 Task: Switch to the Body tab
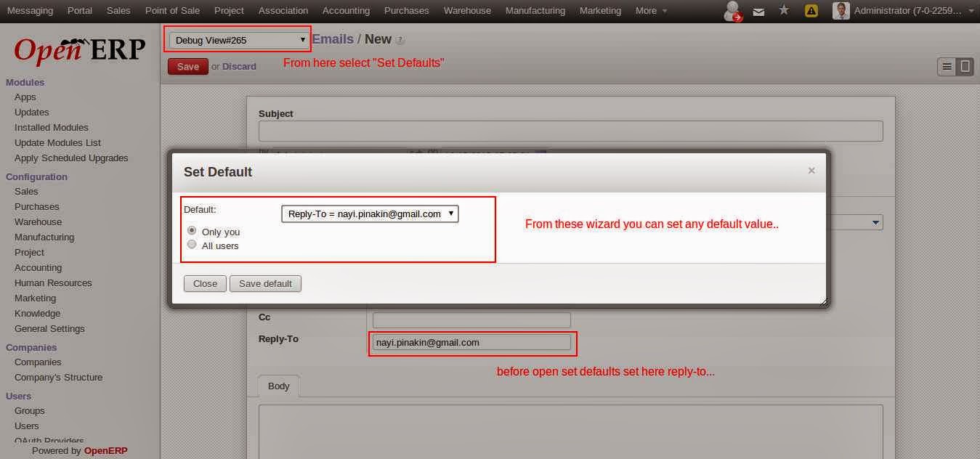pos(278,386)
